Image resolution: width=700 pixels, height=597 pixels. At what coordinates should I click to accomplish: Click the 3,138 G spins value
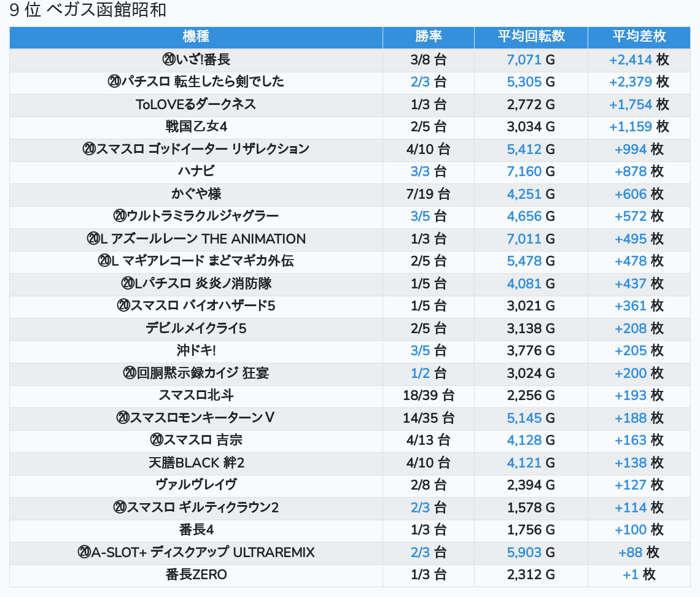531,328
